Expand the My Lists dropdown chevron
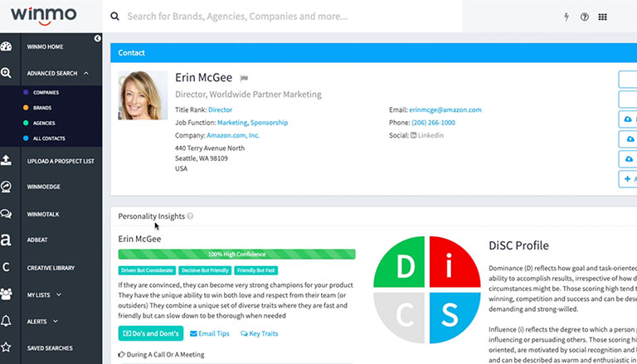 (59, 294)
